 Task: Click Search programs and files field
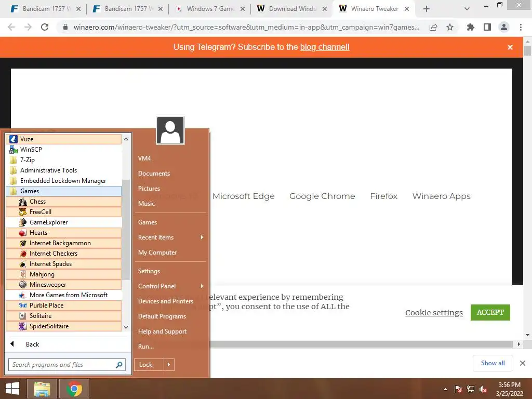coord(67,365)
